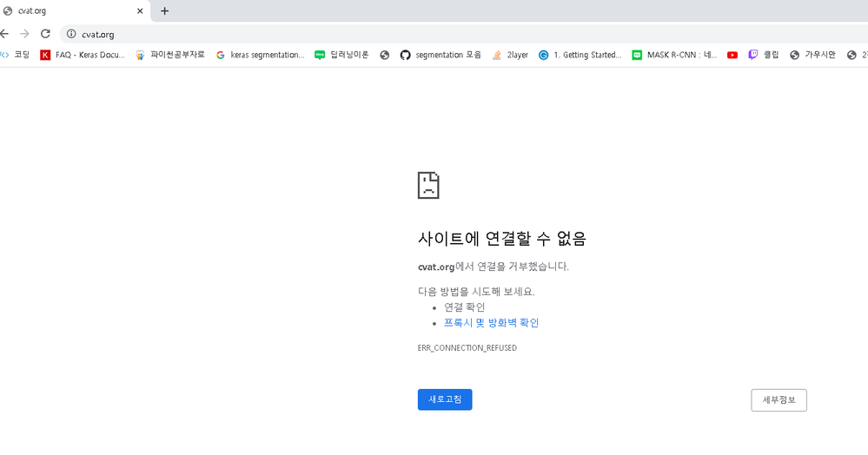Close the cvat.org tab
Viewport: 868px width, 455px height.
pyautogui.click(x=140, y=11)
